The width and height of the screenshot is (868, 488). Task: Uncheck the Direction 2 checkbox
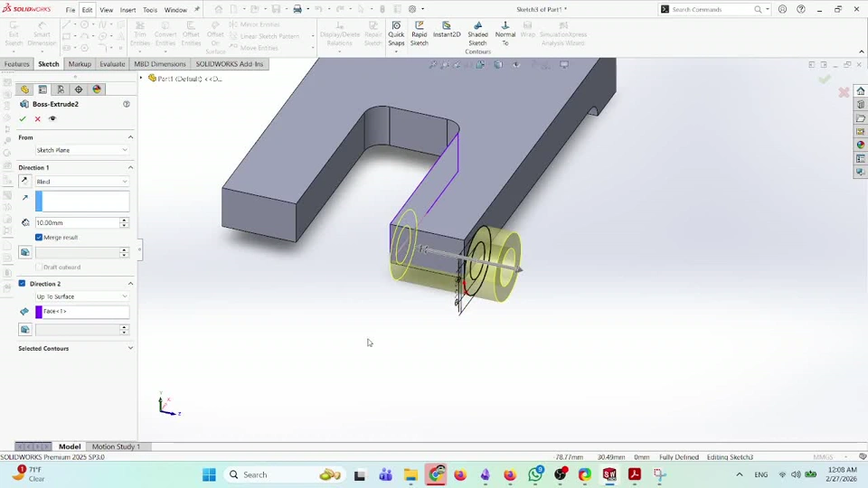point(22,283)
